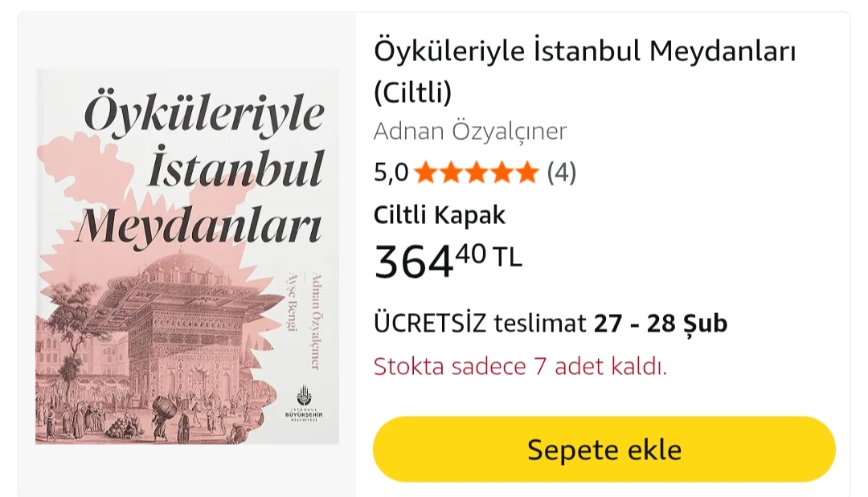Image resolution: width=868 pixels, height=497 pixels.
Task: Click the author name Adnan Özyalçıner
Action: pos(470,132)
